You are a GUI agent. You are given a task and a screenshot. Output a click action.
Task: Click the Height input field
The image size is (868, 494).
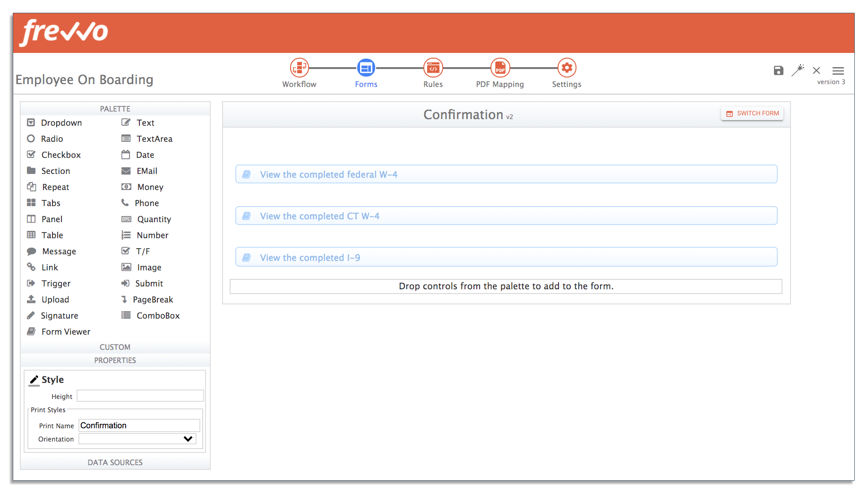click(140, 396)
